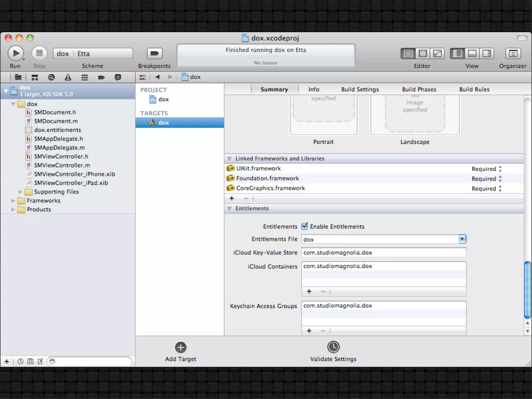Switch to the Assistant editor icon
The width and height of the screenshot is (532, 399).
tap(423, 54)
